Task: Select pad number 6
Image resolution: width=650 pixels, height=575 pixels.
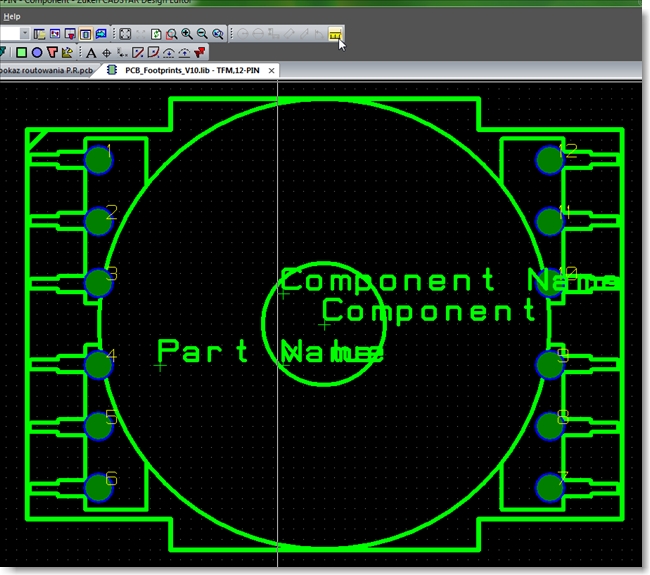Action: tap(98, 487)
